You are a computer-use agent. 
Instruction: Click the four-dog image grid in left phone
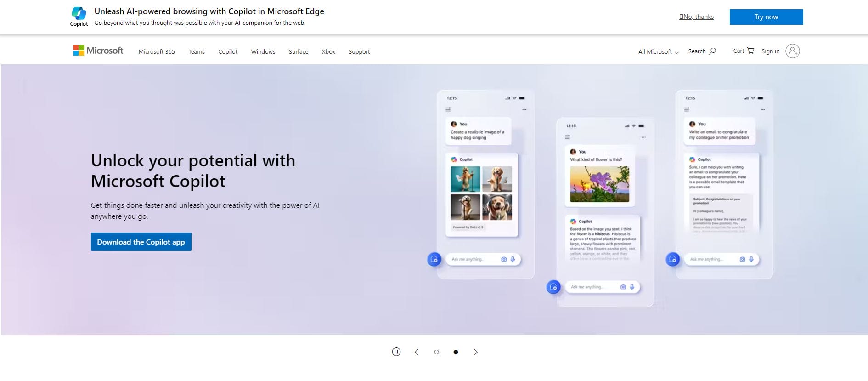pos(481,193)
